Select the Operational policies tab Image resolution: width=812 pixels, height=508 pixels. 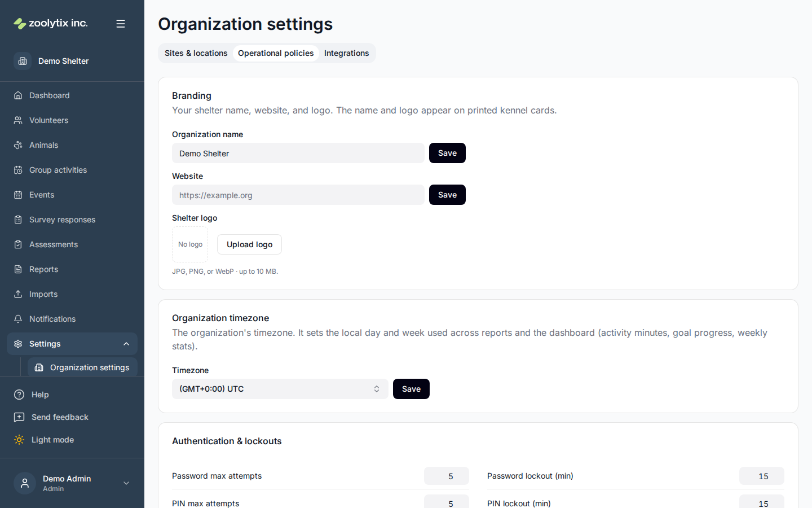pyautogui.click(x=276, y=53)
